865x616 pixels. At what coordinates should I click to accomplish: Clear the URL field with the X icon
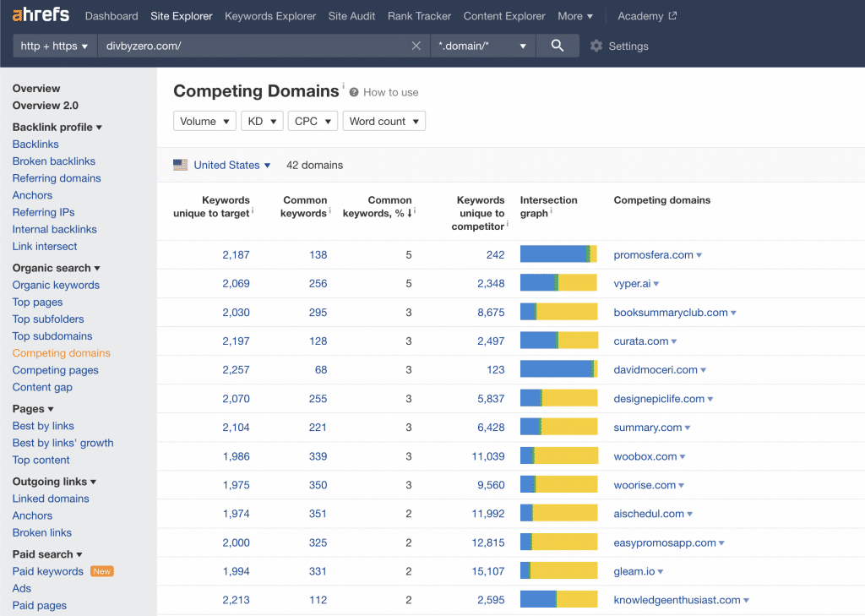(x=416, y=46)
